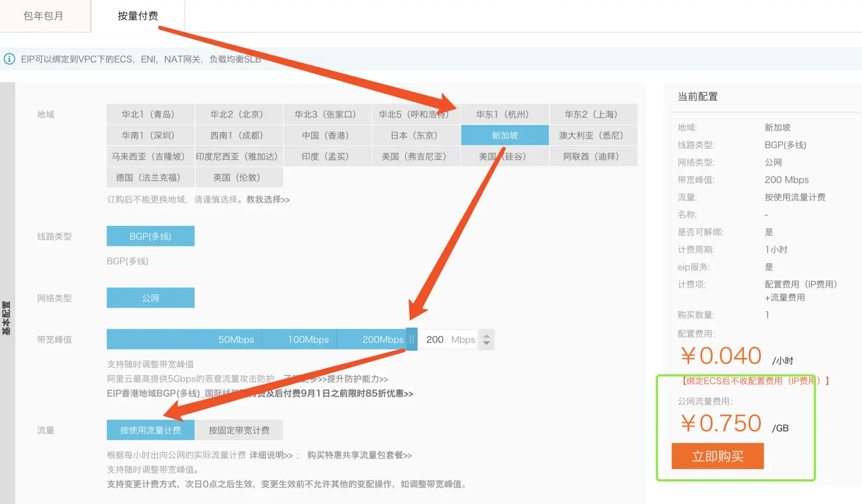Viewport: 862px width, 504px height.
Task: Choose the 新加坡 region
Action: click(x=505, y=136)
